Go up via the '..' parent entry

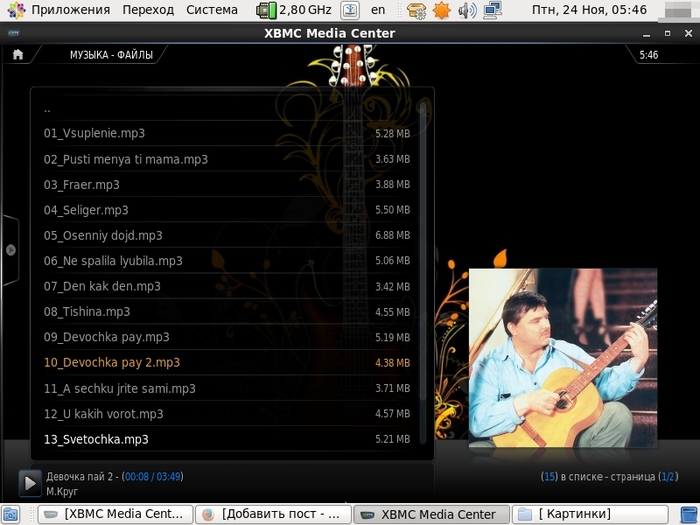48,108
